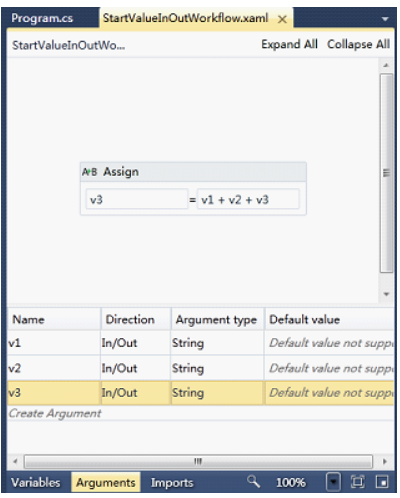
Task: Click the Fit to screen icon
Action: click(357, 482)
